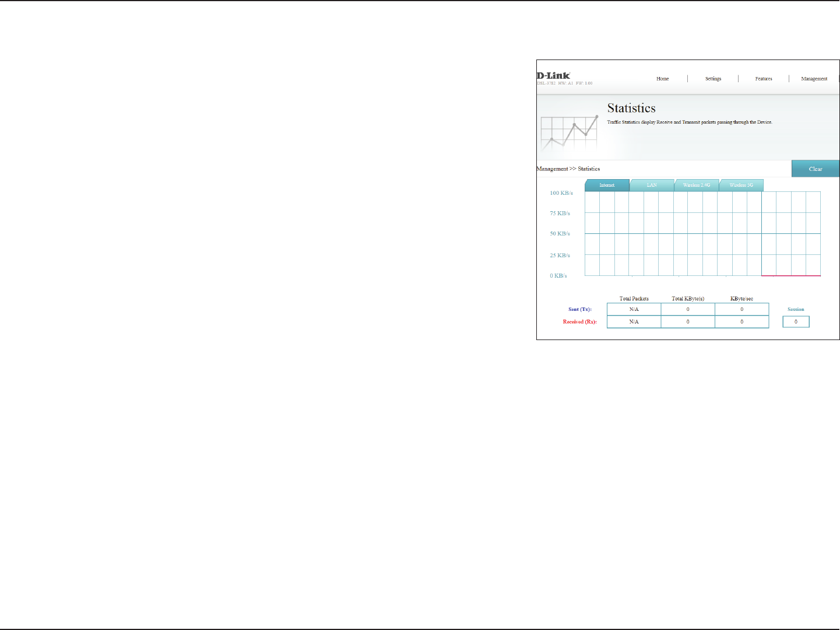Click the D-Link logo
The height and width of the screenshot is (630, 840).
click(x=553, y=75)
